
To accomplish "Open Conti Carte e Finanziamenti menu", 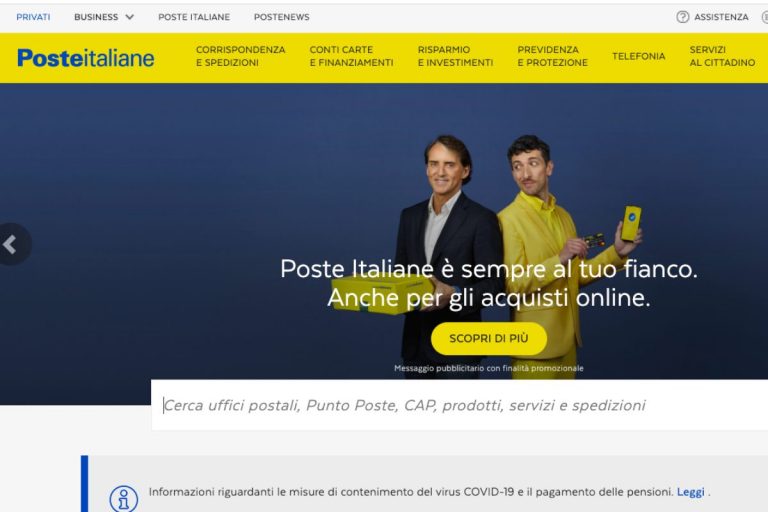I will (351, 56).
